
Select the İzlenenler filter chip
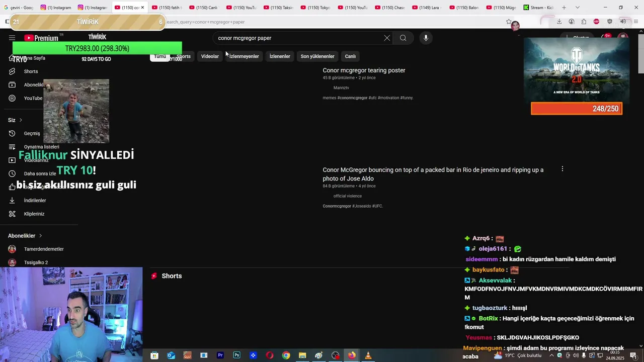point(280,56)
